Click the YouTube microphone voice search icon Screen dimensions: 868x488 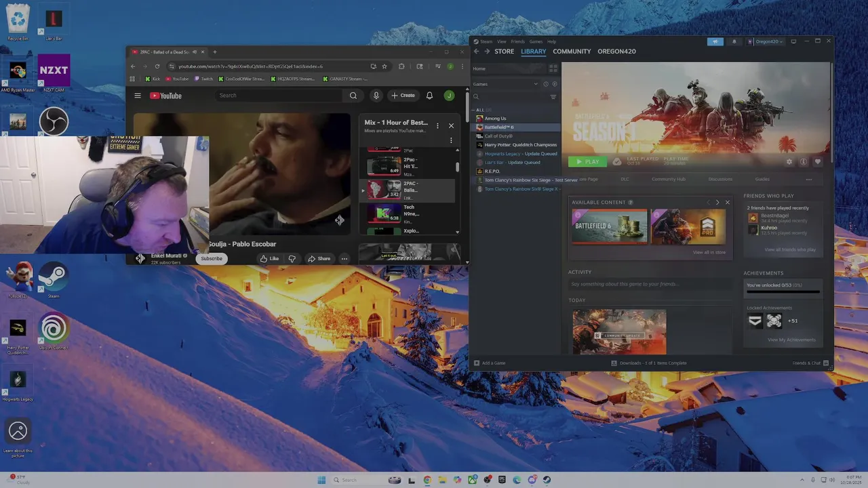pyautogui.click(x=376, y=96)
